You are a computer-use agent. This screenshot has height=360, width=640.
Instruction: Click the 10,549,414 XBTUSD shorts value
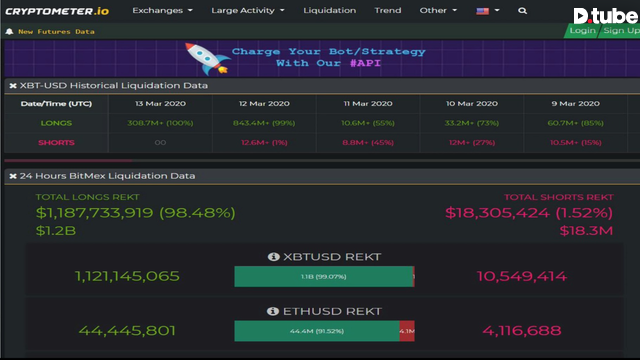tap(522, 276)
